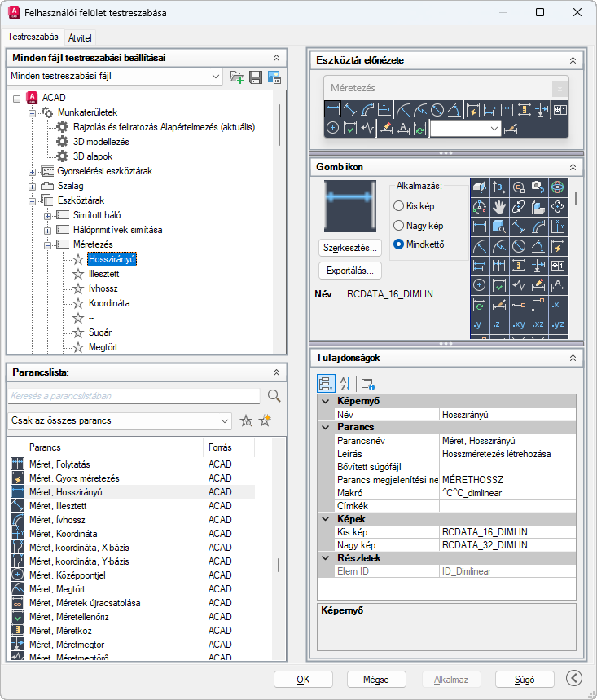Click the round arrow button beside Súgó
The width and height of the screenshot is (597, 700).
574,678
